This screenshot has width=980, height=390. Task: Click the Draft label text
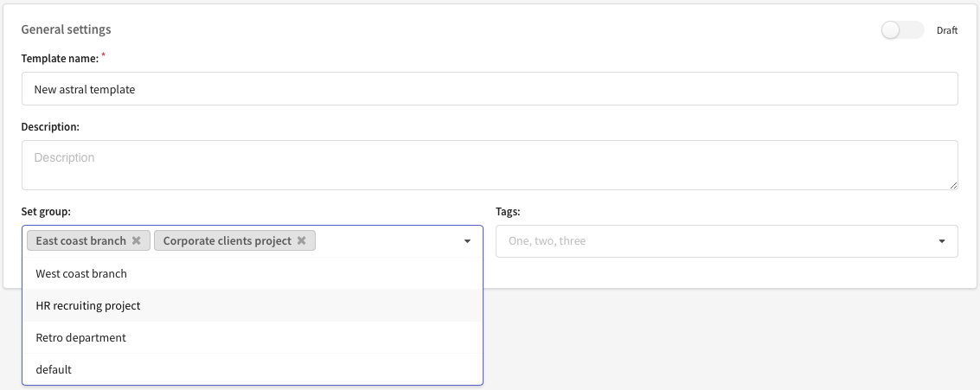(x=947, y=30)
